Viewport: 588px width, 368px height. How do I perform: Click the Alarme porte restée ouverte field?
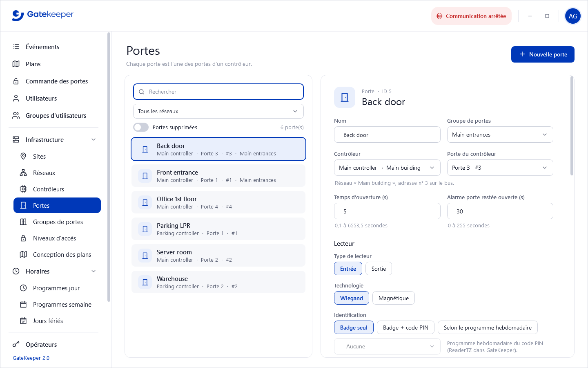pyautogui.click(x=500, y=211)
